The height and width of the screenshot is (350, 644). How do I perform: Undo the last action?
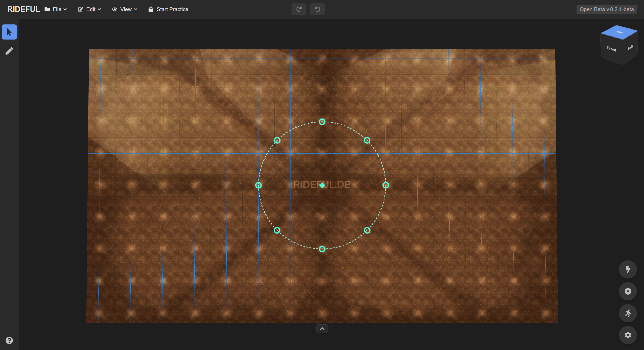(317, 9)
